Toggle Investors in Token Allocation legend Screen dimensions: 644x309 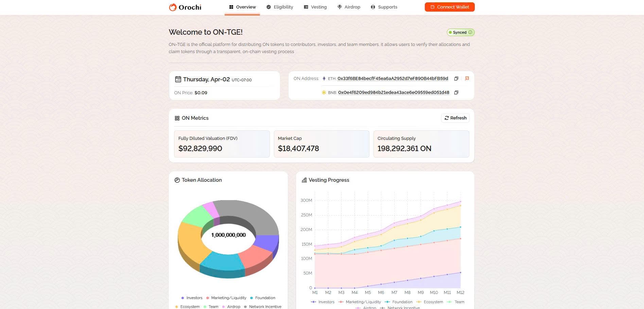pos(192,298)
